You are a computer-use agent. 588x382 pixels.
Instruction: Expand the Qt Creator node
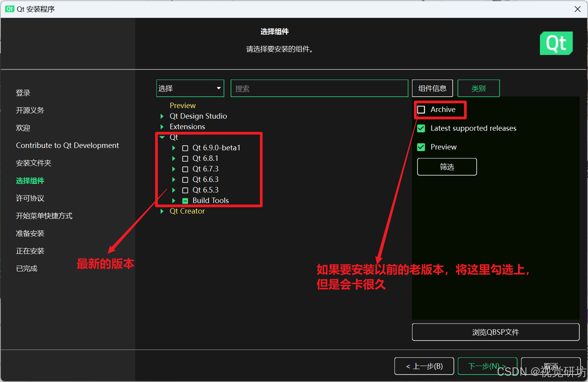[162, 211]
